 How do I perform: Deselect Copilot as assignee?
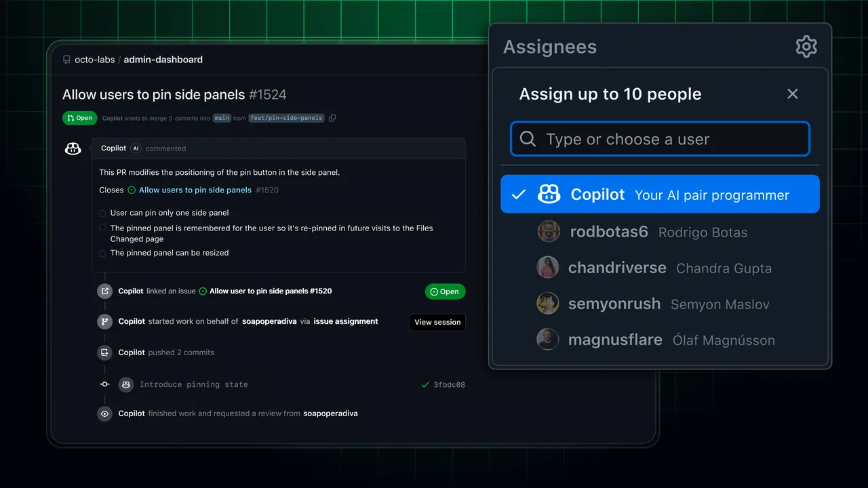pos(659,195)
